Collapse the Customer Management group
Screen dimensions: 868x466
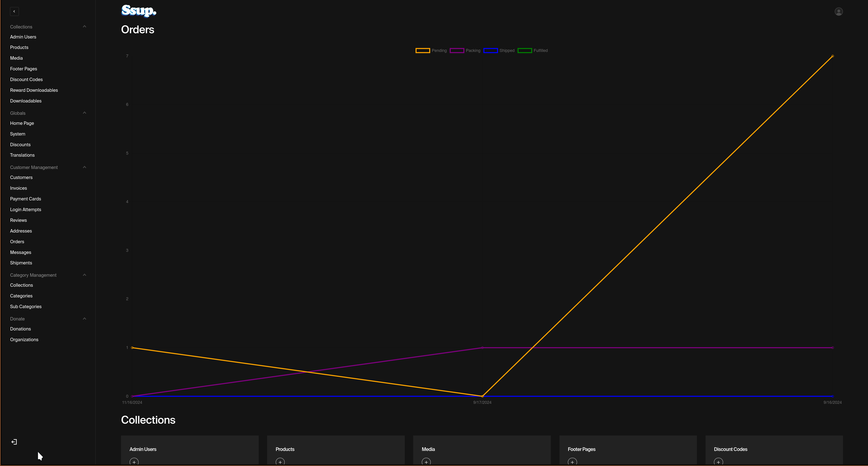pos(84,167)
